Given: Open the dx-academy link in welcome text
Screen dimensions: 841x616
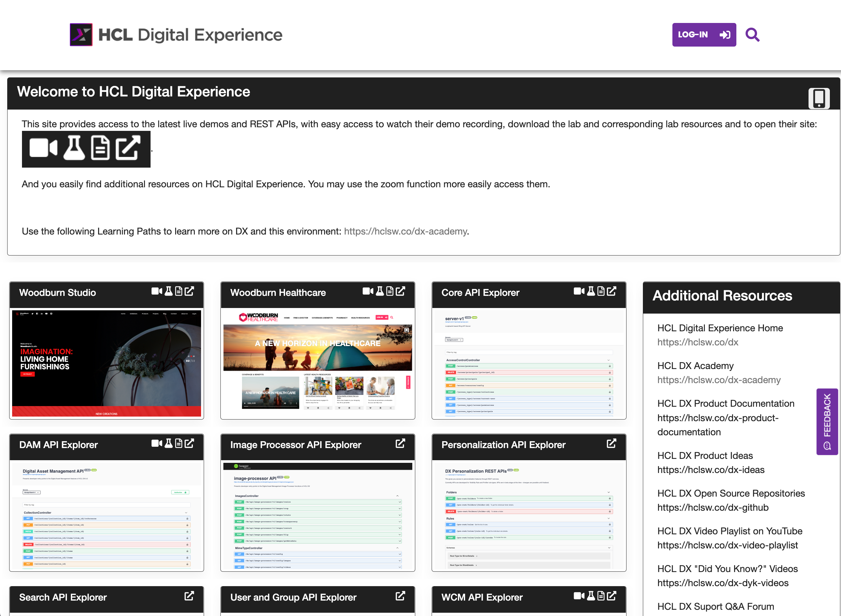Looking at the screenshot, I should (x=405, y=231).
